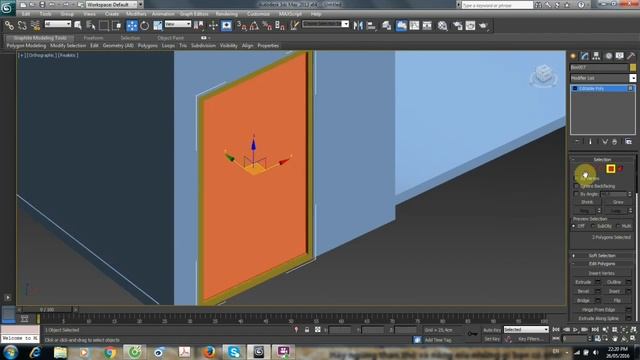This screenshot has height=360, width=640.
Task: Toggle Auto Key animation mode
Action: point(491,330)
